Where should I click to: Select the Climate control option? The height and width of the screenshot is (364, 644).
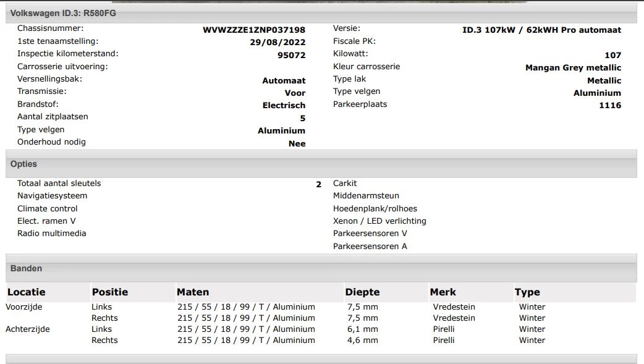pos(47,208)
